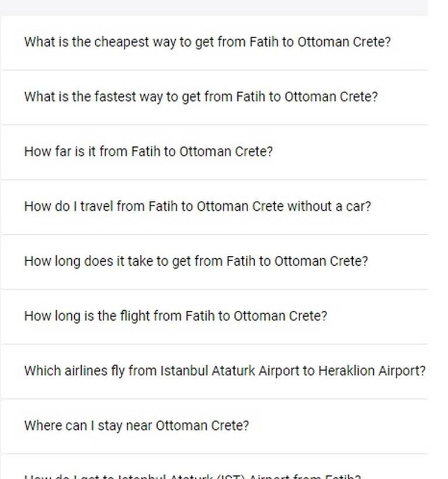448x479 pixels.
Task: Show the answer about airlines to Heraklion
Action: (x=225, y=371)
